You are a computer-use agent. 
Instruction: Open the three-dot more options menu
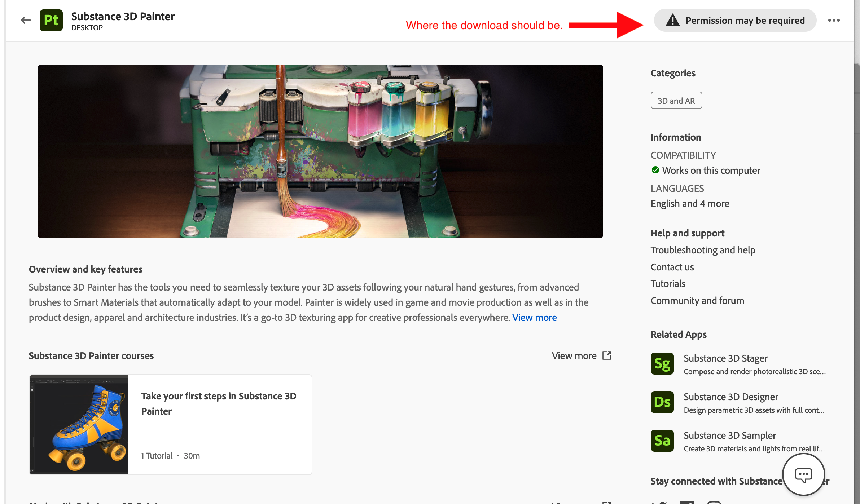click(x=834, y=20)
